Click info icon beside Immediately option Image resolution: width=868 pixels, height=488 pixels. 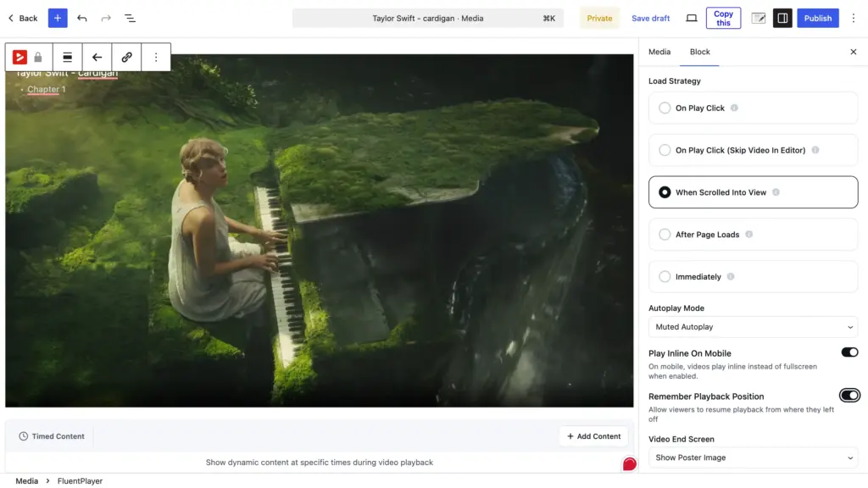(730, 277)
